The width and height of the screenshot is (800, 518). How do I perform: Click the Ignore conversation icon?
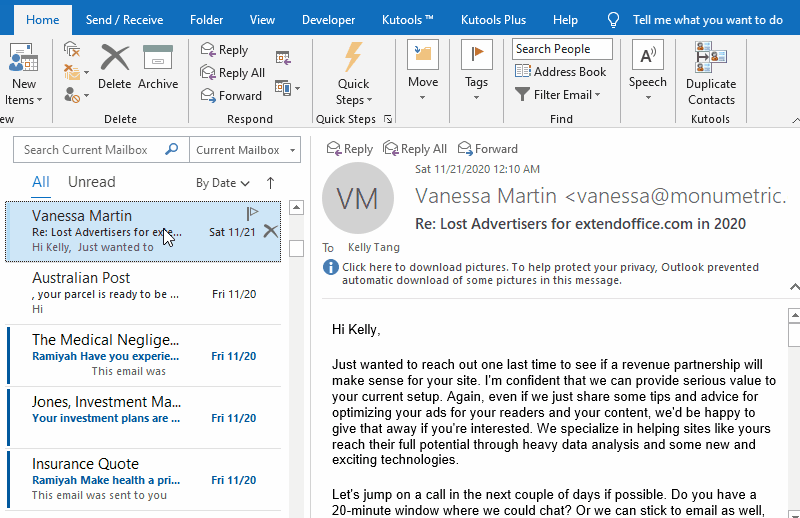tap(72, 49)
